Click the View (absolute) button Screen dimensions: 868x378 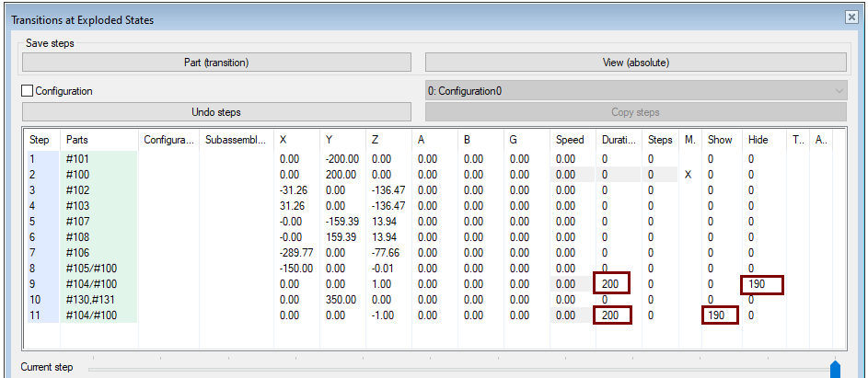(x=635, y=63)
